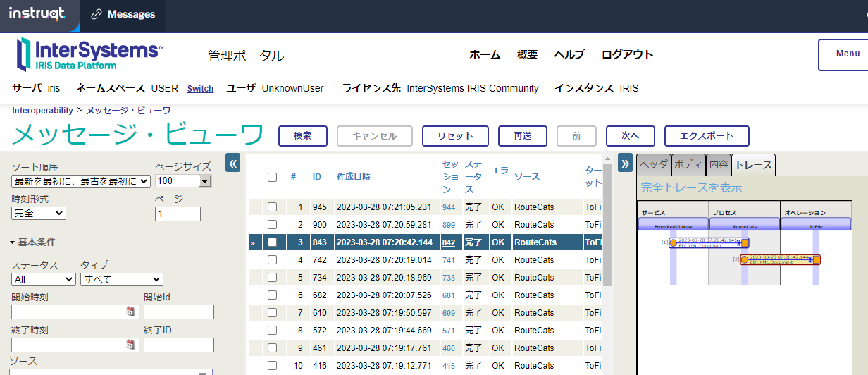Collapse the left search panel with double-chevron icon

[x=233, y=163]
